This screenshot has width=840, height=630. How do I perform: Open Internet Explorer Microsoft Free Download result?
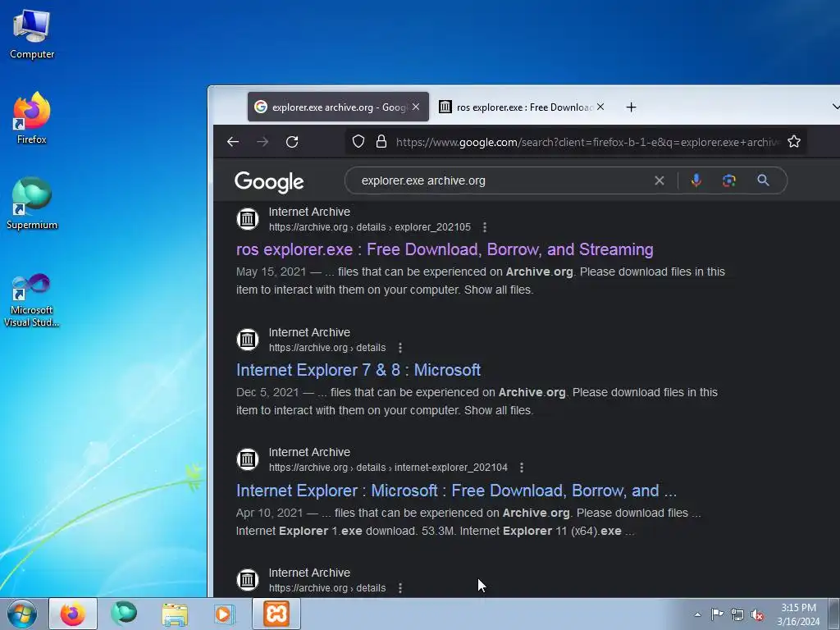(x=456, y=491)
